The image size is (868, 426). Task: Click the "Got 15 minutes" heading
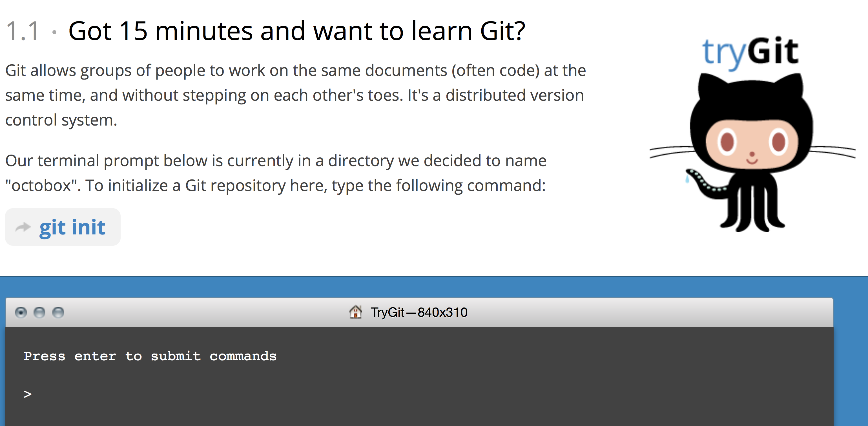point(296,31)
